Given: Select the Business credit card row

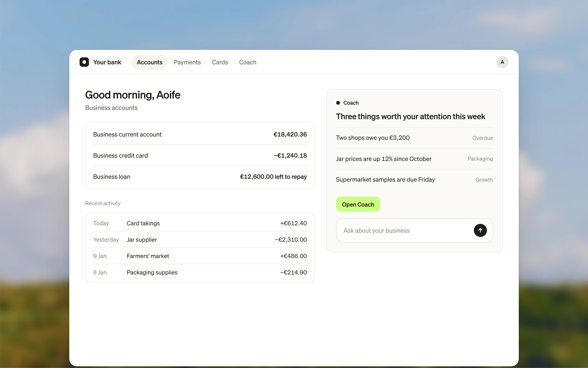Looking at the screenshot, I should pyautogui.click(x=200, y=156).
